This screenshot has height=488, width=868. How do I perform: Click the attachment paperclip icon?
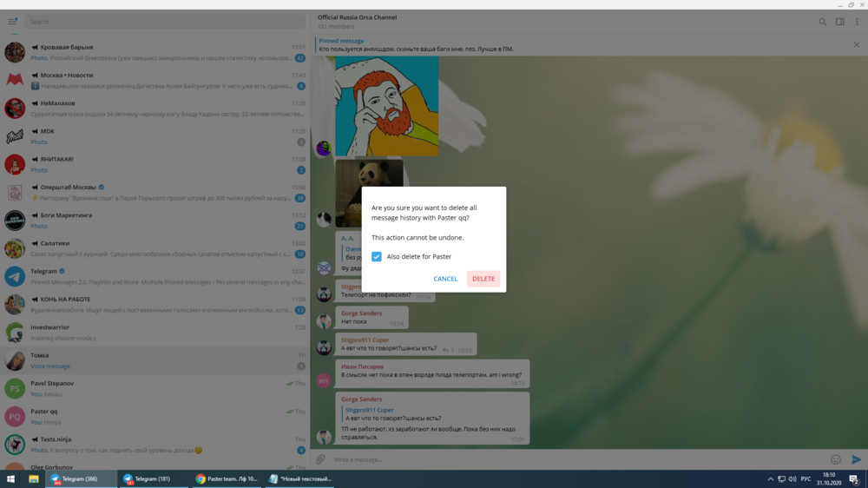320,459
